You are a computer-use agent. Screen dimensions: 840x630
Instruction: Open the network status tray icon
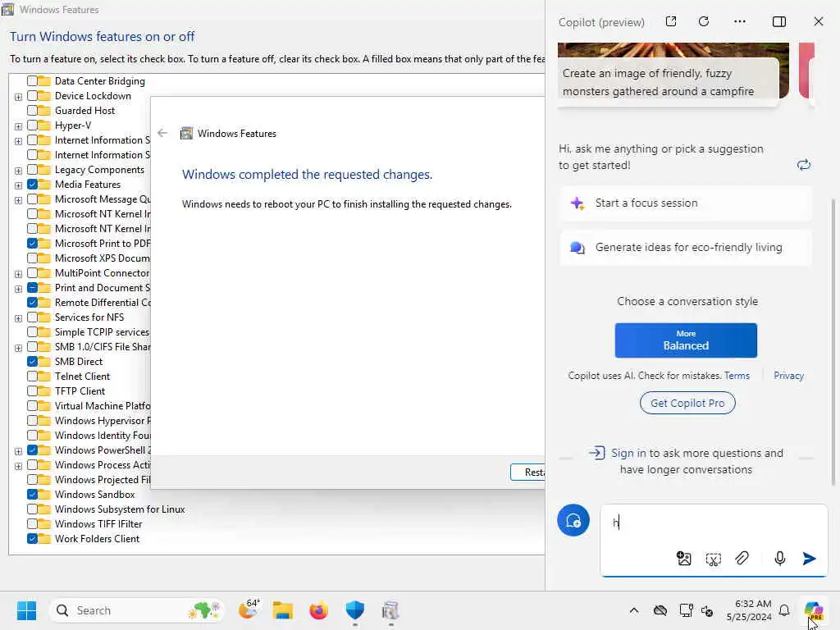pyautogui.click(x=687, y=610)
